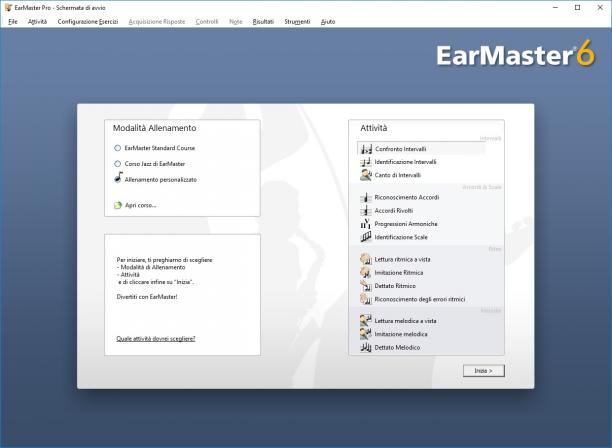Open the 'Quale attività dovrei scegliere?' link
612x448 pixels.
(156, 338)
